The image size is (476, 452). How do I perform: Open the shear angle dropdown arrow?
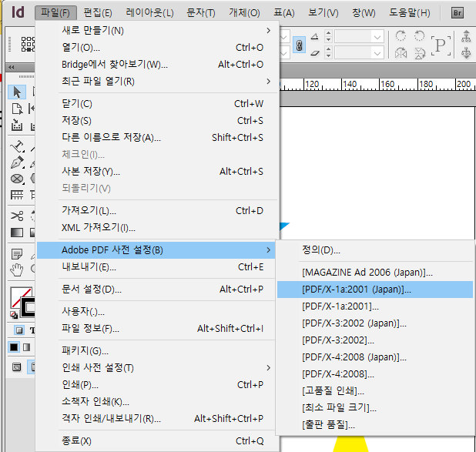coord(377,54)
